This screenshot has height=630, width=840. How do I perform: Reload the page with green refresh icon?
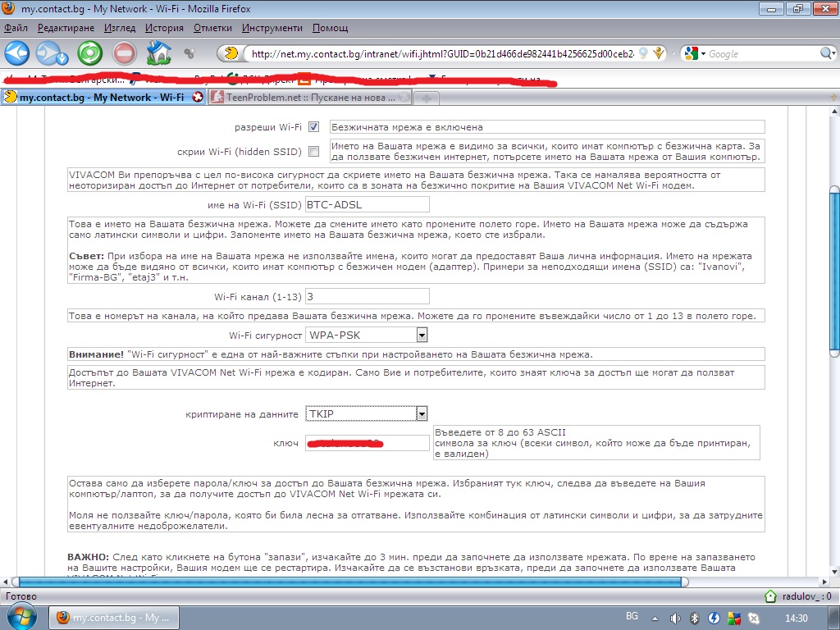click(x=90, y=53)
